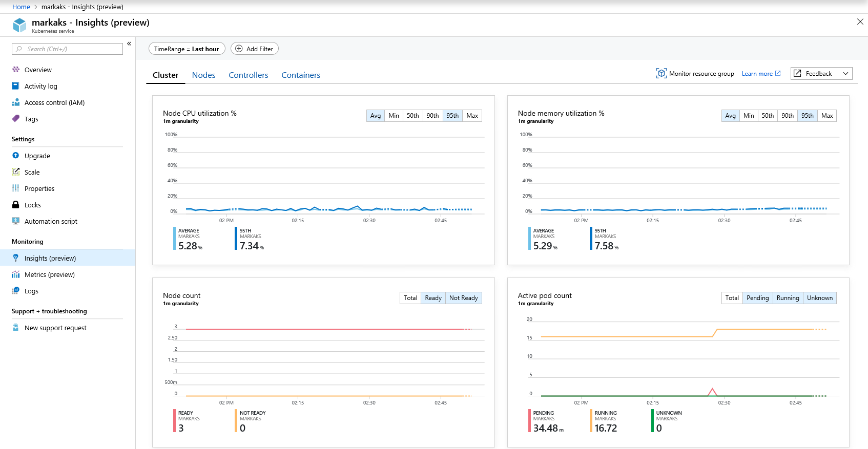Screen dimensions: 868x449
Task: Toggle 50th on Node CPU utilization chart
Action: [x=412, y=116]
